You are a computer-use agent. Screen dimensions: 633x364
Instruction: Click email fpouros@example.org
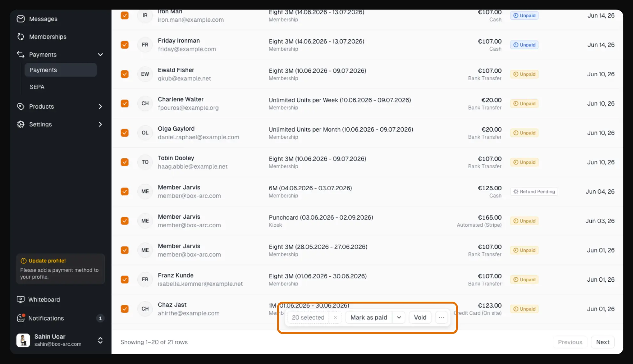(188, 108)
